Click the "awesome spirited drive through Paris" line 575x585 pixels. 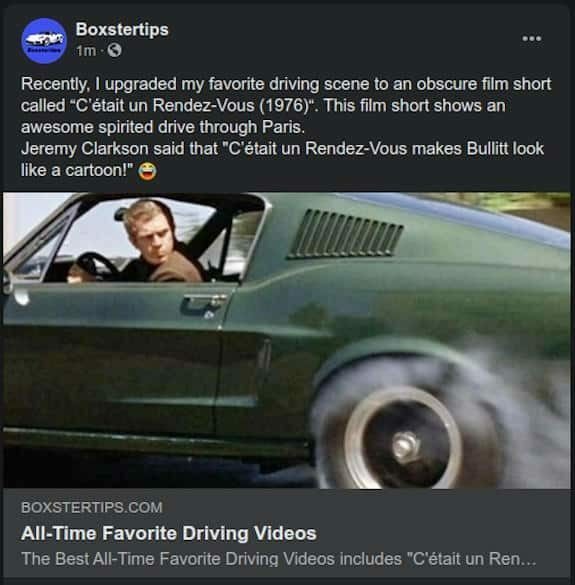point(163,127)
